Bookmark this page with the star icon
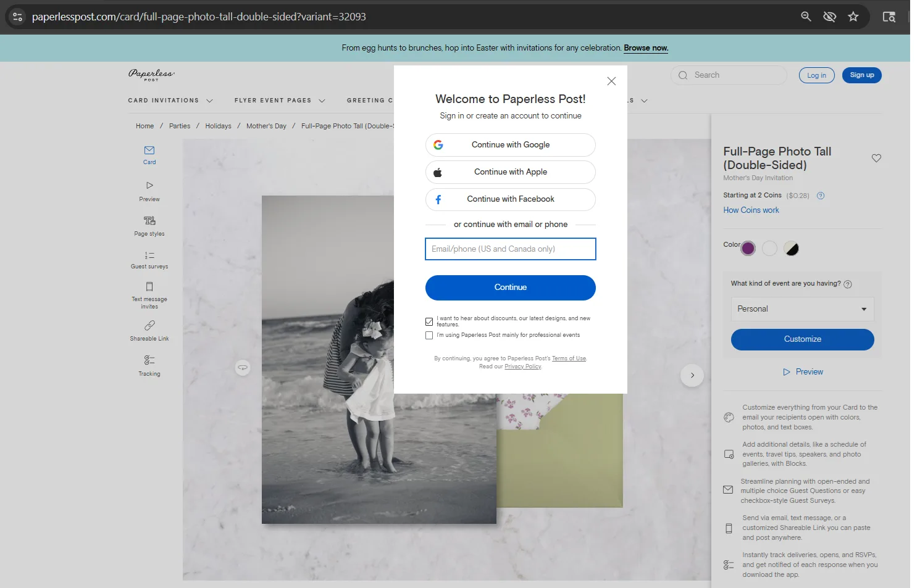920x588 pixels. tap(853, 17)
